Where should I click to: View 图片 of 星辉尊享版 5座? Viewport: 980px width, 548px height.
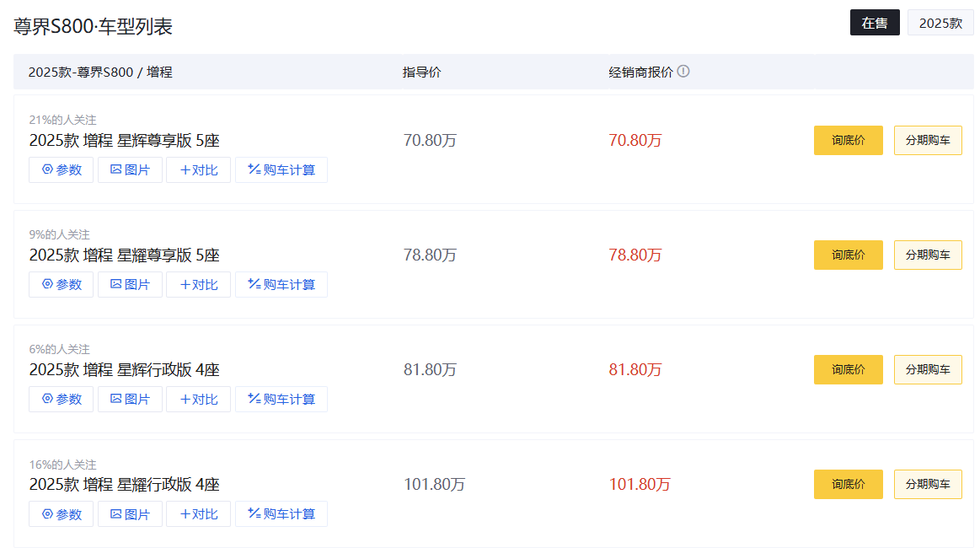point(130,170)
